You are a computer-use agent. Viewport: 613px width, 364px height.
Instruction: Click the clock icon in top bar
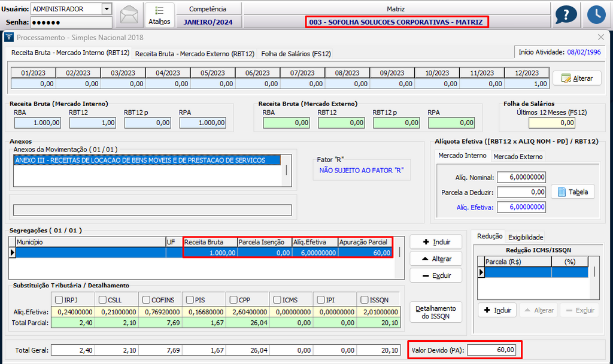pyautogui.click(x=596, y=15)
